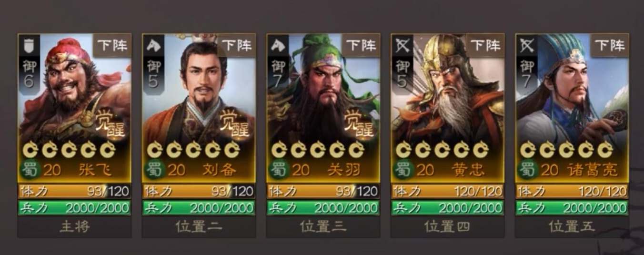
Task: Click the archer bow icon on 黄忠's card
Action: pyautogui.click(x=402, y=46)
